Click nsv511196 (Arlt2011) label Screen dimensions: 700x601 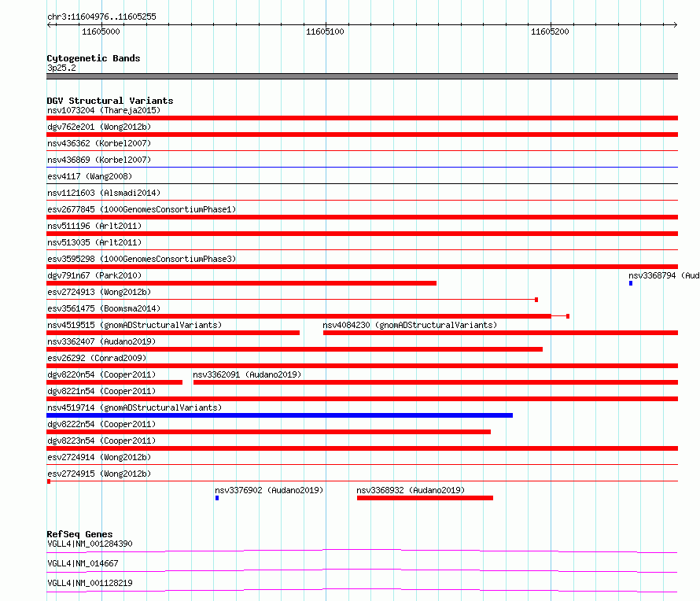coord(94,226)
